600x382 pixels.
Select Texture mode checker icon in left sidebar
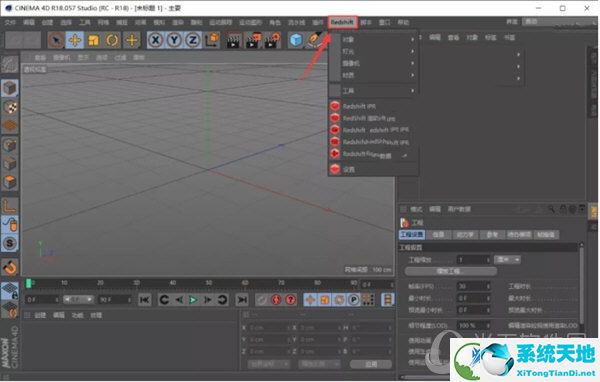click(10, 107)
